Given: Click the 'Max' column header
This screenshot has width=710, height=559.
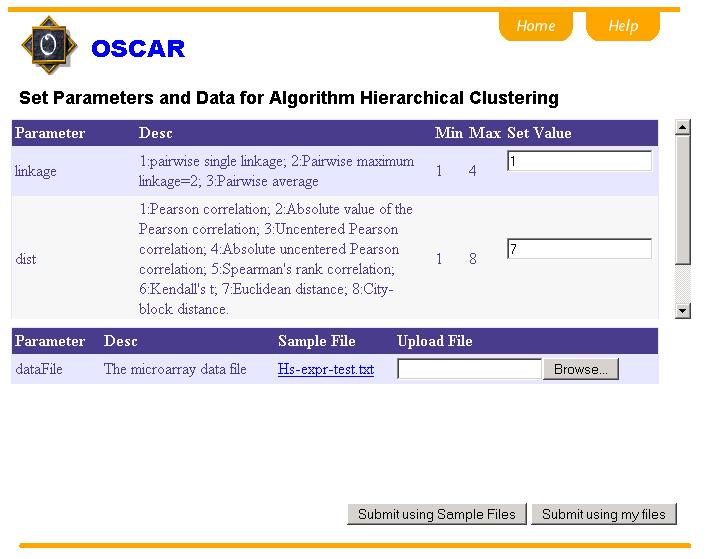Looking at the screenshot, I should pyautogui.click(x=485, y=133).
